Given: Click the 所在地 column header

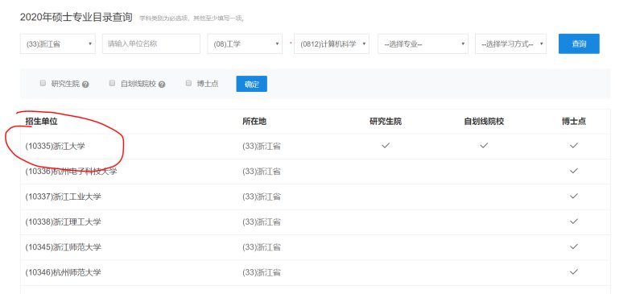Looking at the screenshot, I should [x=254, y=122].
